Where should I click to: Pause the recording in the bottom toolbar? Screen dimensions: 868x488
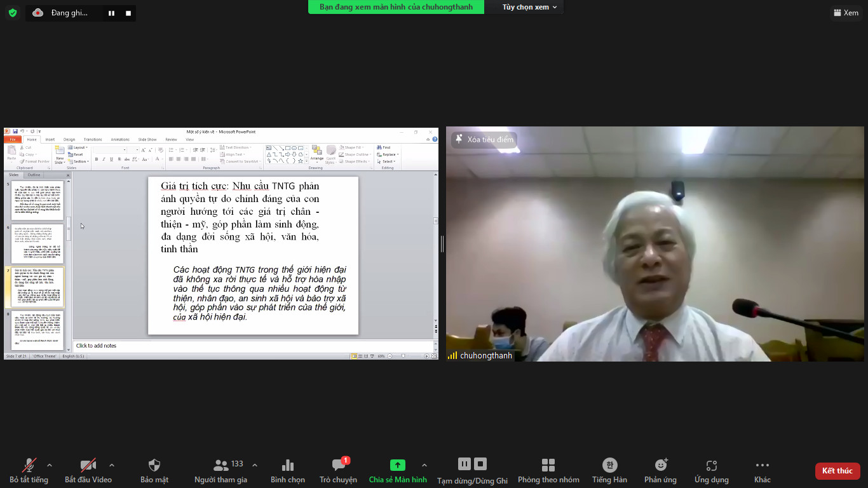point(465,464)
